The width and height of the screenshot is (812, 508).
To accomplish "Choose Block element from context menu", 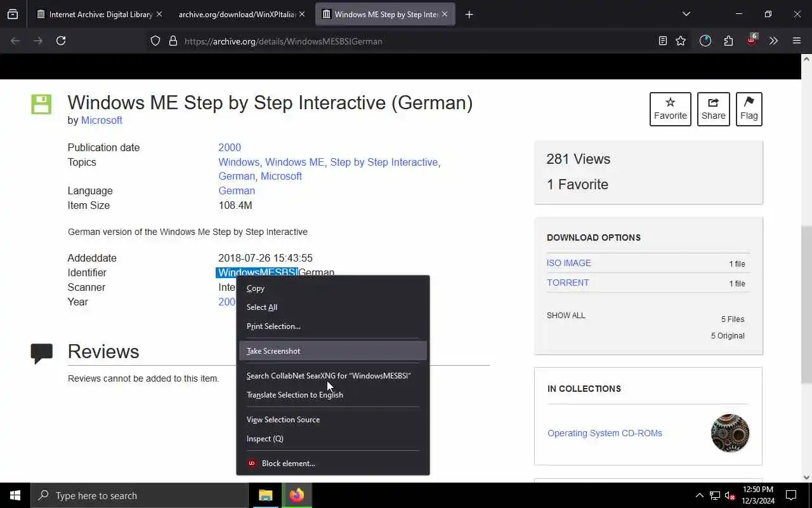I will click(333, 463).
